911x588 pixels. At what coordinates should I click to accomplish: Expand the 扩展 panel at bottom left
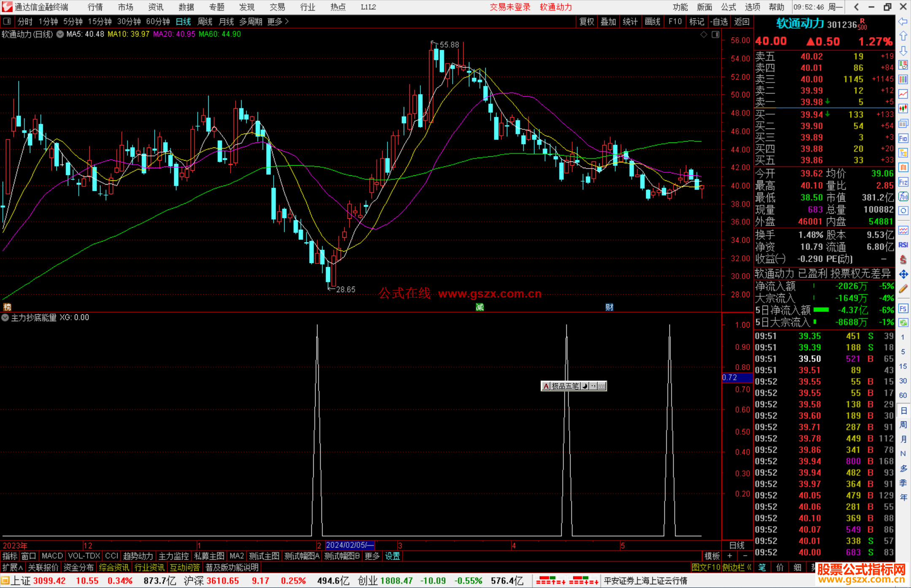(13, 567)
